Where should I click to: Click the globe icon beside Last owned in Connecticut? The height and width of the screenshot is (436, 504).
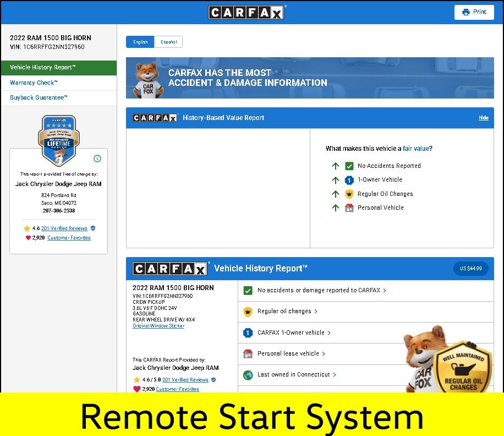[x=248, y=375]
